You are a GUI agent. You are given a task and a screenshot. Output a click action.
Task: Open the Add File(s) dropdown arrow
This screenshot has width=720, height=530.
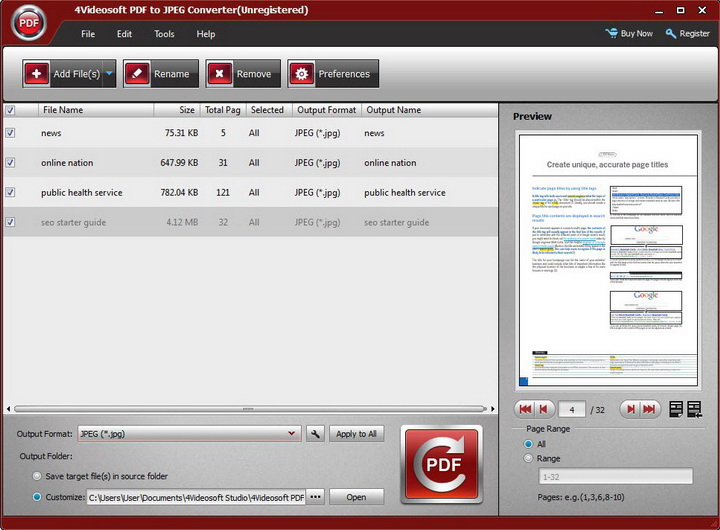click(109, 73)
